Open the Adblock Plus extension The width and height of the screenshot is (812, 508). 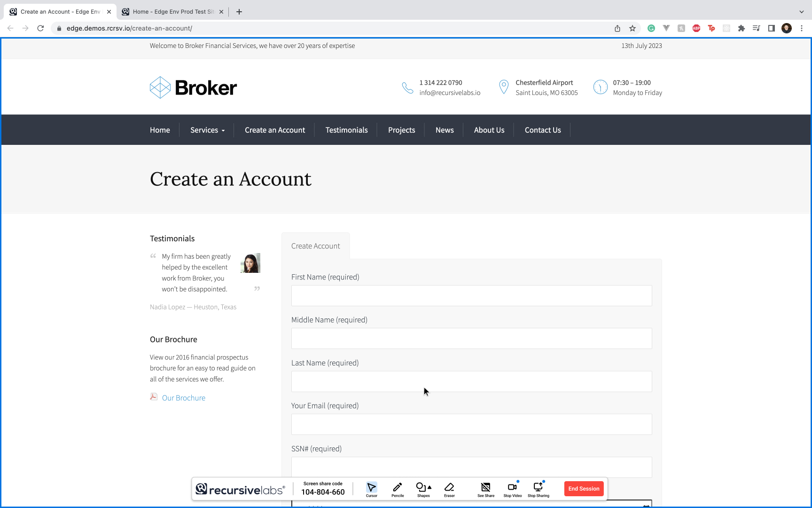coord(696,28)
